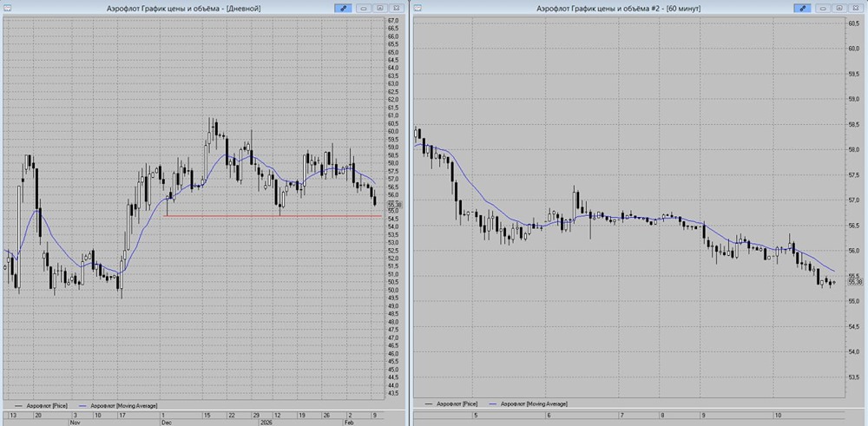This screenshot has height=426, width=868.
Task: Select 'Аэрофлот [Moving Average]' legend in 60-minute chart
Action: pyautogui.click(x=534, y=403)
